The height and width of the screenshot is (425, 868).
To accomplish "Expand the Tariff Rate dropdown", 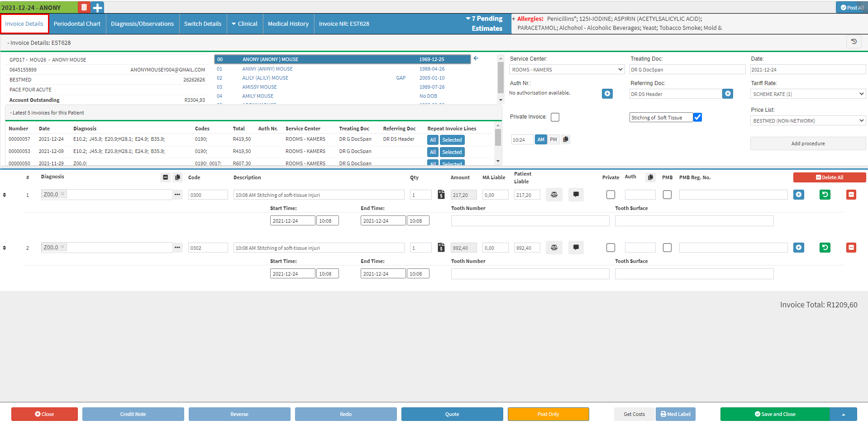I will [x=808, y=94].
